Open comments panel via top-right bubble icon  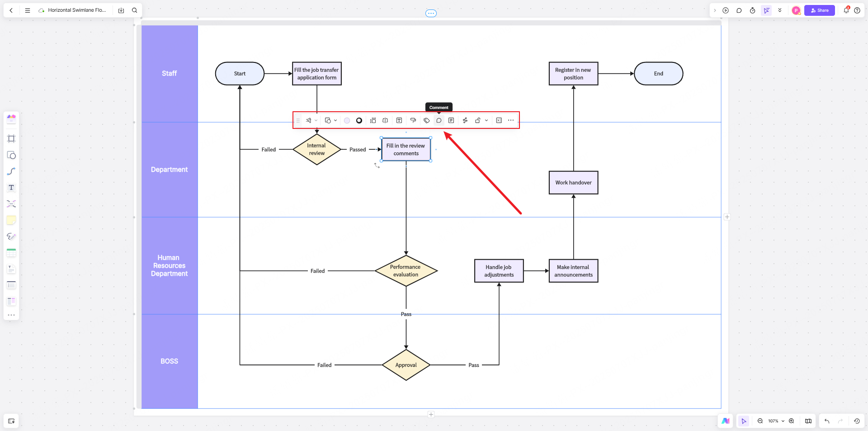pyautogui.click(x=739, y=10)
